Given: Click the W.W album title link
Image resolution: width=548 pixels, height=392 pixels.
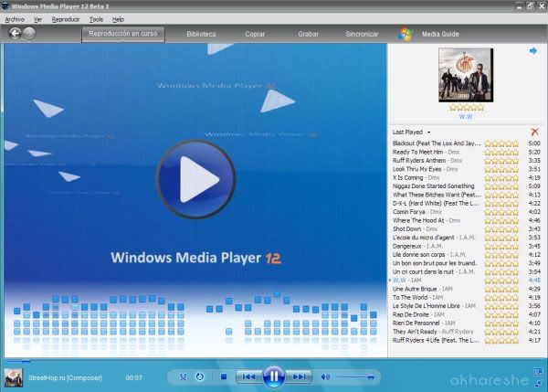Looking at the screenshot, I should (x=466, y=117).
